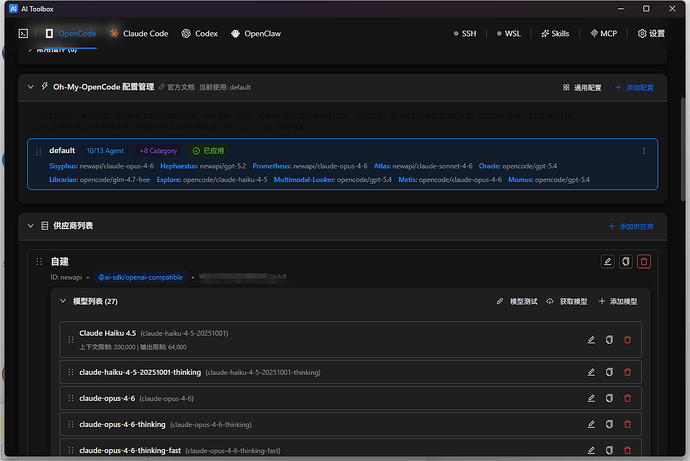Edit the claude-opus-4-6-thinking-fast model
This screenshot has height=461, width=690.
click(x=591, y=450)
